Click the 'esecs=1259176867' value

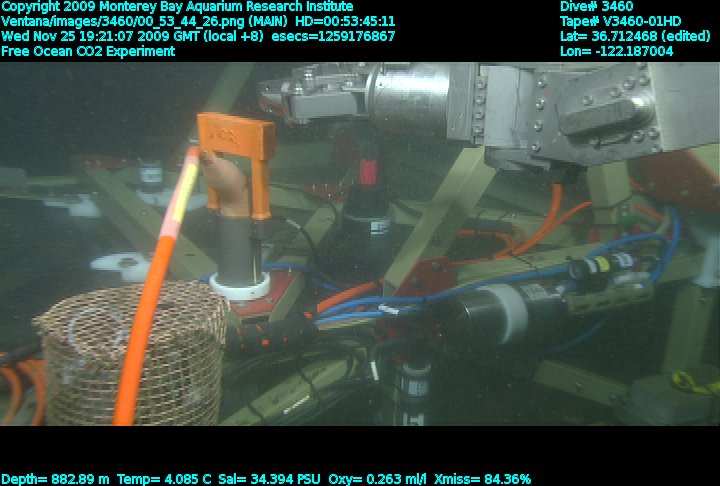point(333,36)
